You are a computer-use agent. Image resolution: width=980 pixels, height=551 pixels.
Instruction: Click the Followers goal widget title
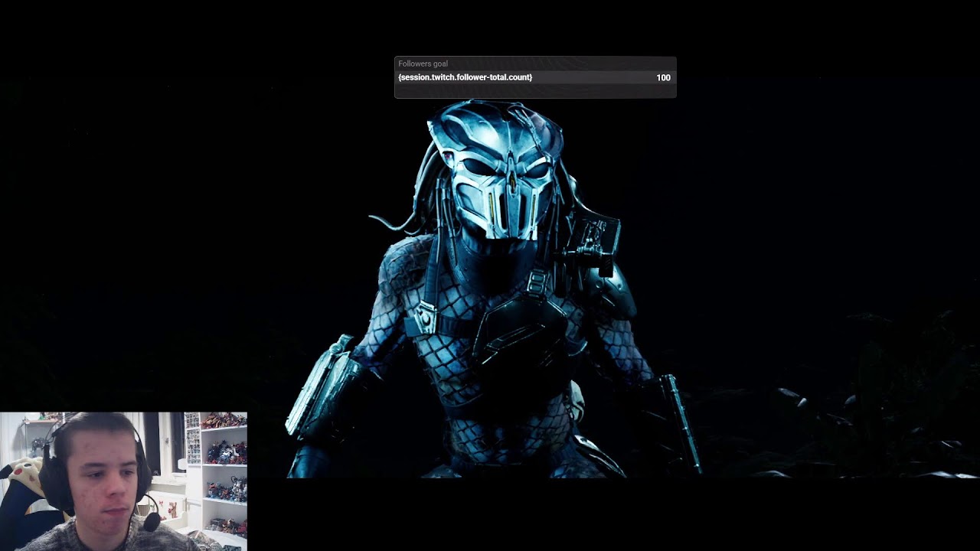coord(423,64)
